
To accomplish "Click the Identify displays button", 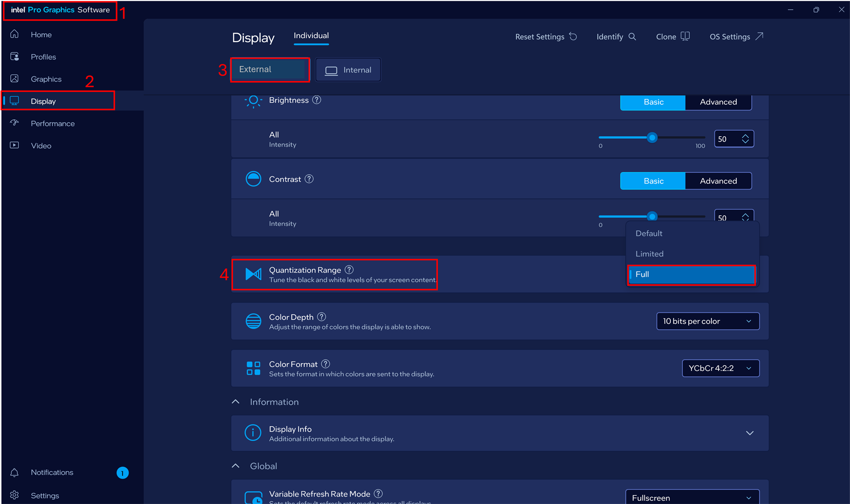I will pos(616,37).
